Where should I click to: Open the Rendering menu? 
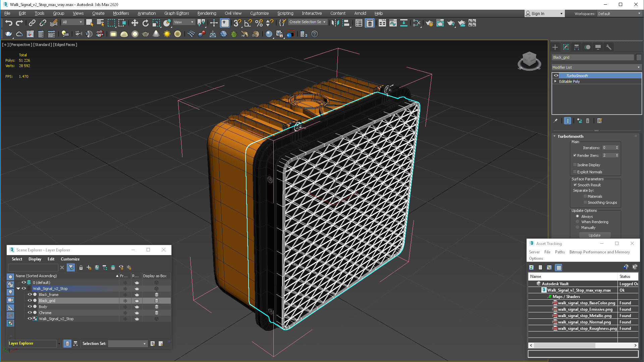point(206,13)
